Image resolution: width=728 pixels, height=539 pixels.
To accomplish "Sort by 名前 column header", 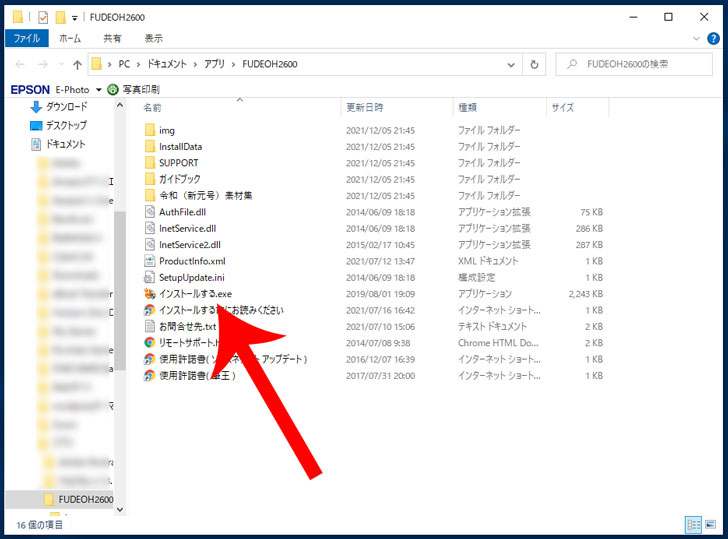I will point(152,108).
